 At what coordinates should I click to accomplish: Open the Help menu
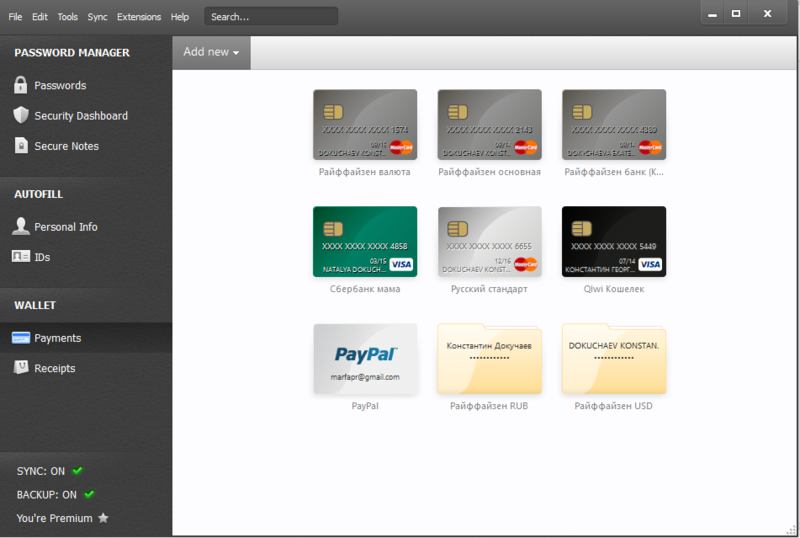(x=180, y=17)
